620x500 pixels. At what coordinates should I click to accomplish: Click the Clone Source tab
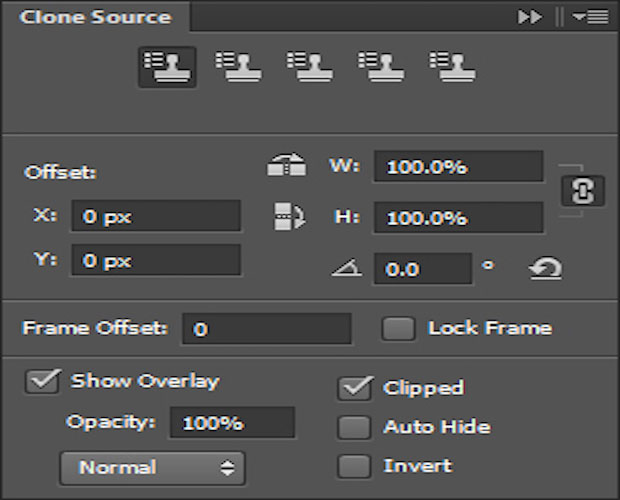(x=95, y=17)
